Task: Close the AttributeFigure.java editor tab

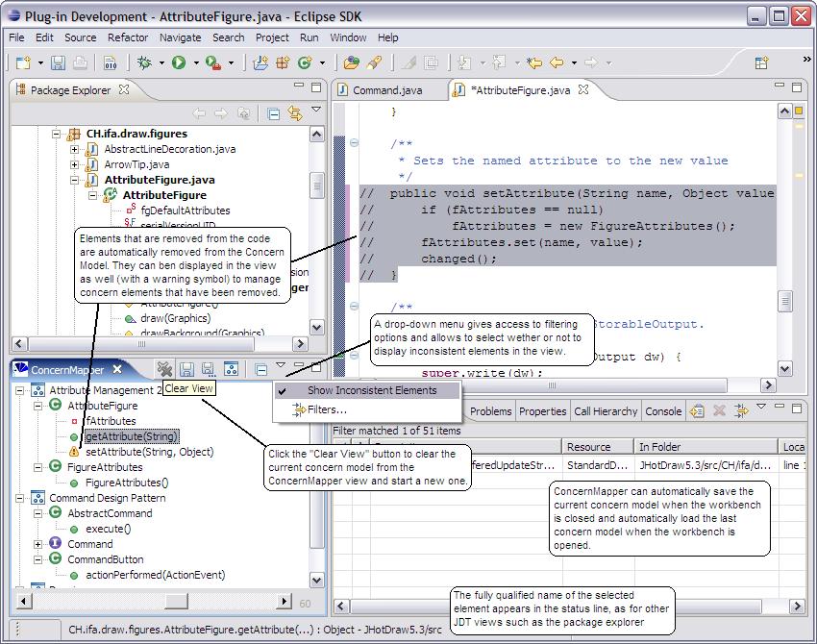Action: (x=583, y=89)
